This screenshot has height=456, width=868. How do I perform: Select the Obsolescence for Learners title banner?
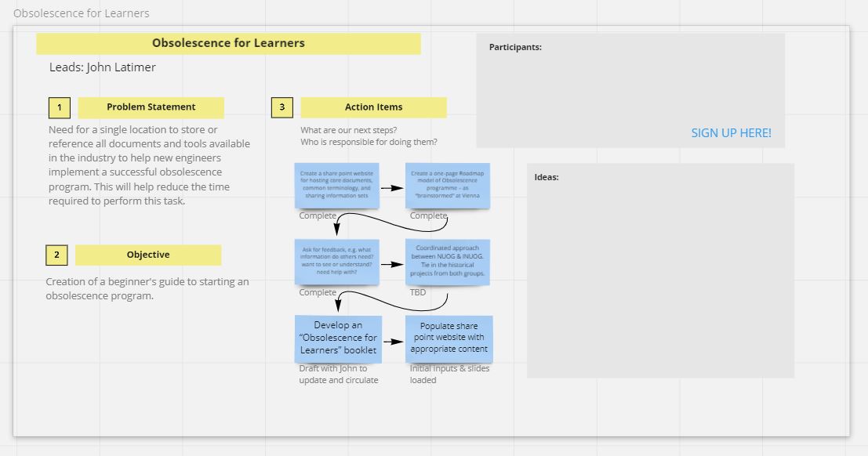pyautogui.click(x=229, y=44)
